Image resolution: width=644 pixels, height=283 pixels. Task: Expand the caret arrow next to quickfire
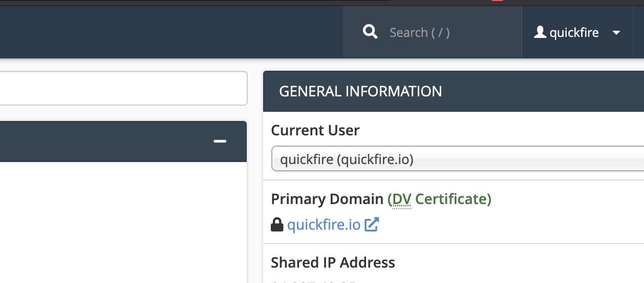616,33
